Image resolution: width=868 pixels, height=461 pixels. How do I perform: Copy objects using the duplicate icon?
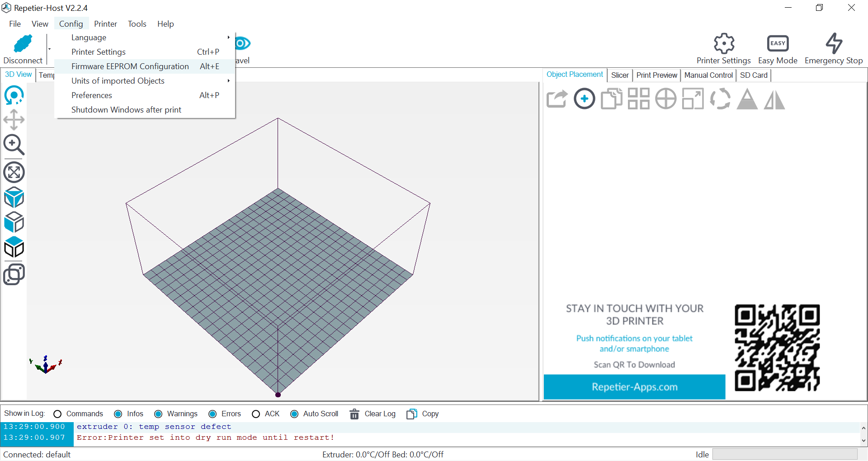point(611,99)
